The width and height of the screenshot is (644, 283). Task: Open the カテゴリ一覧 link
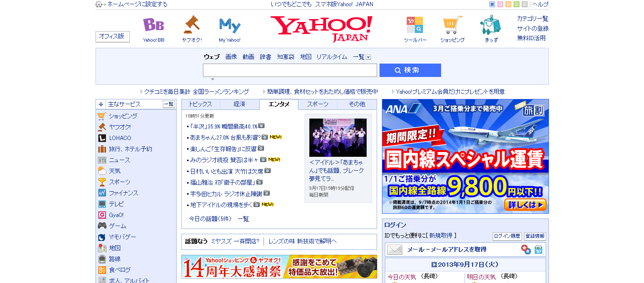tap(532, 19)
